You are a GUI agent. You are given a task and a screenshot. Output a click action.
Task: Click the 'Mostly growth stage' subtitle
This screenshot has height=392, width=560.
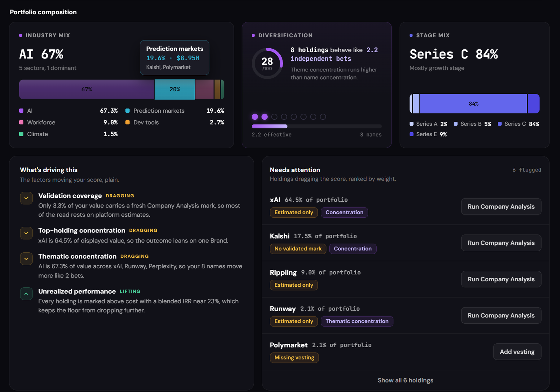tap(437, 68)
